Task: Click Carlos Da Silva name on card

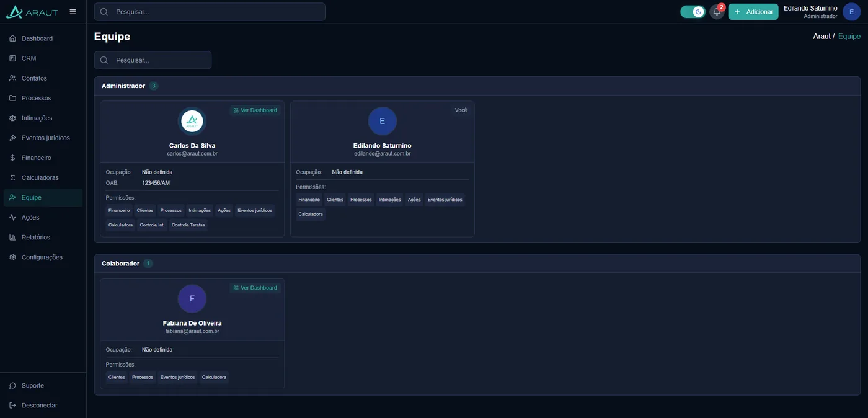Action: (x=192, y=146)
